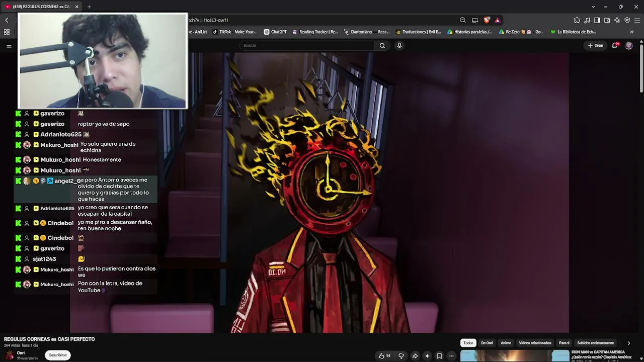Screen dimensions: 644x362
Task: Show more bookmarks with the overflow chevron
Action: pos(632,32)
